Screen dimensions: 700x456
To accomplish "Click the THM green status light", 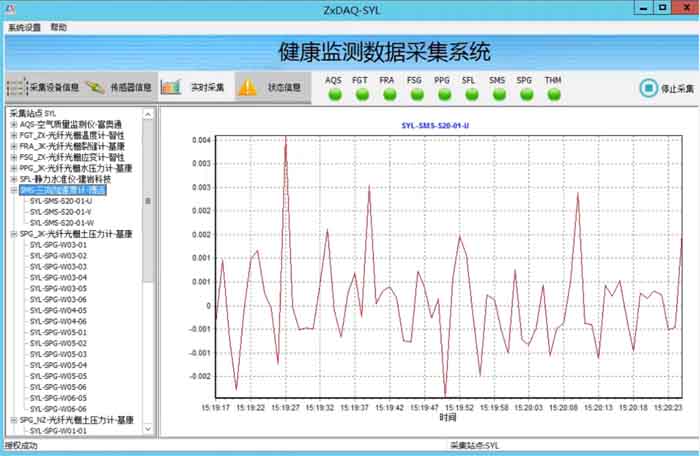I will 553,94.
